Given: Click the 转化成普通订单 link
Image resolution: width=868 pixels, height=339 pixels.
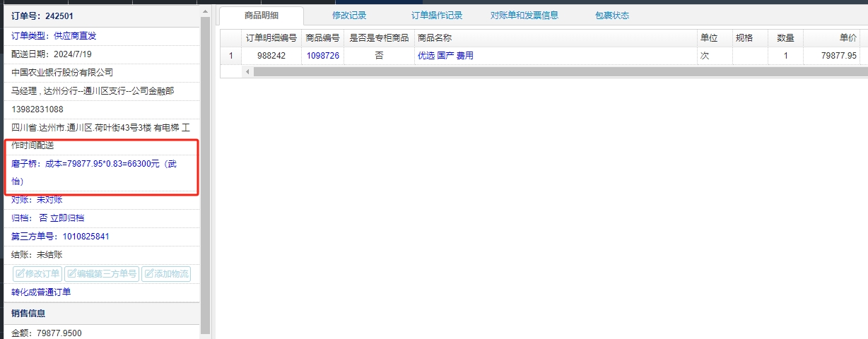Looking at the screenshot, I should pos(41,292).
